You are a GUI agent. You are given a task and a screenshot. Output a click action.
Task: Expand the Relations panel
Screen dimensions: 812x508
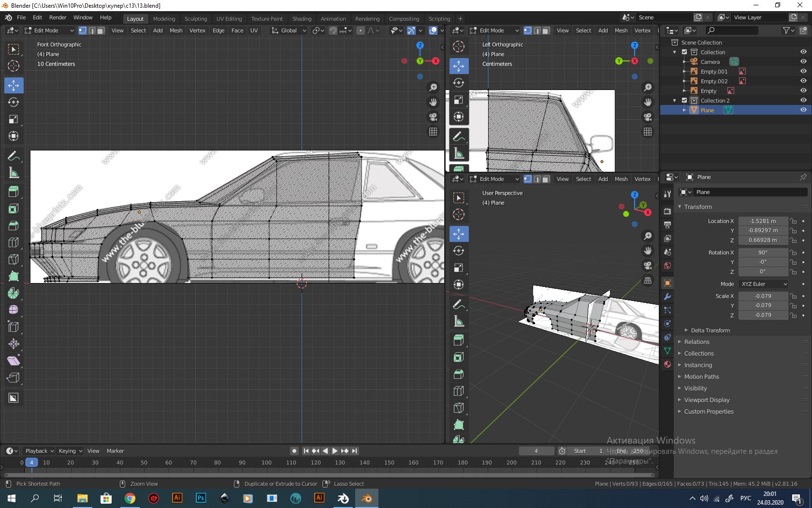point(696,342)
